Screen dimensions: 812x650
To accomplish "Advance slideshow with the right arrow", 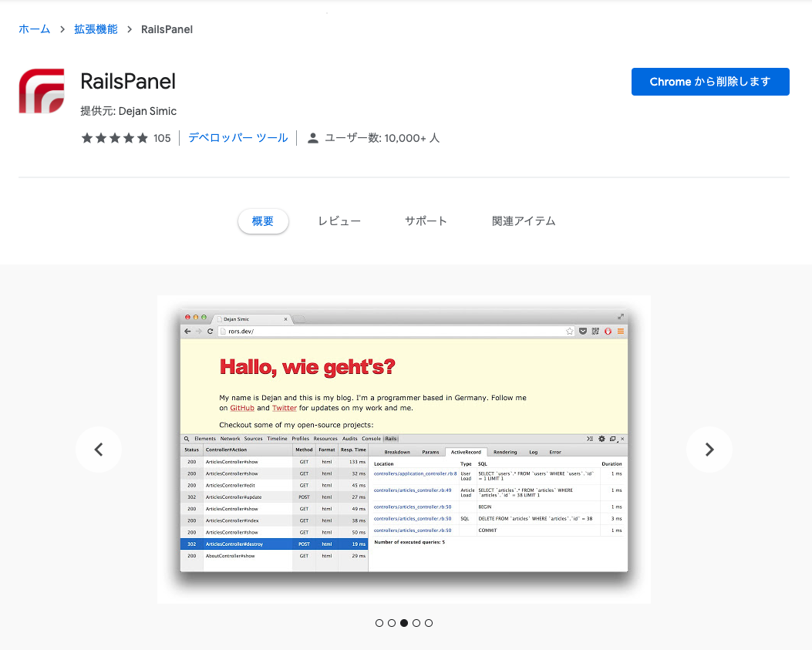I will (709, 450).
